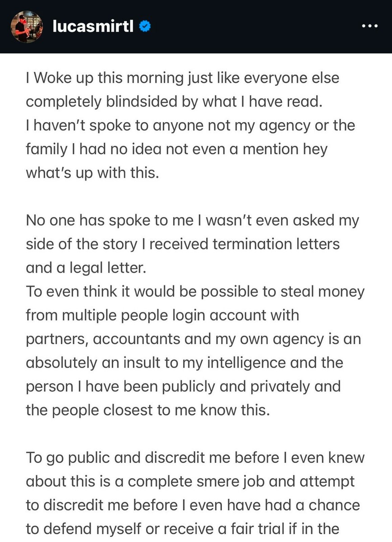Click the "people closest to me know" line

148,410
